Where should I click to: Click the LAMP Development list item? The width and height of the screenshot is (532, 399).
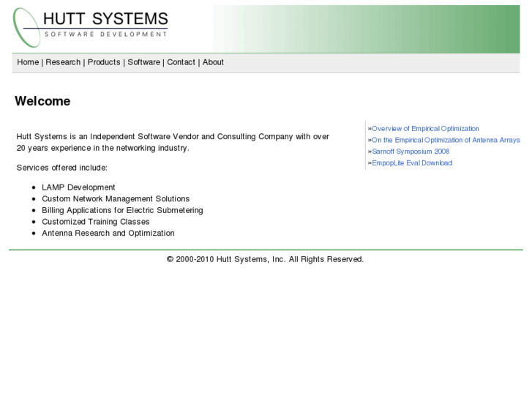pos(78,187)
